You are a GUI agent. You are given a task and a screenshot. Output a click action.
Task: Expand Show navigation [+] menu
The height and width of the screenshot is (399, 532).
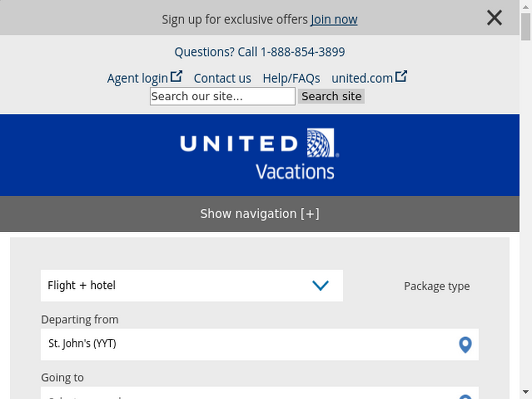pos(260,214)
